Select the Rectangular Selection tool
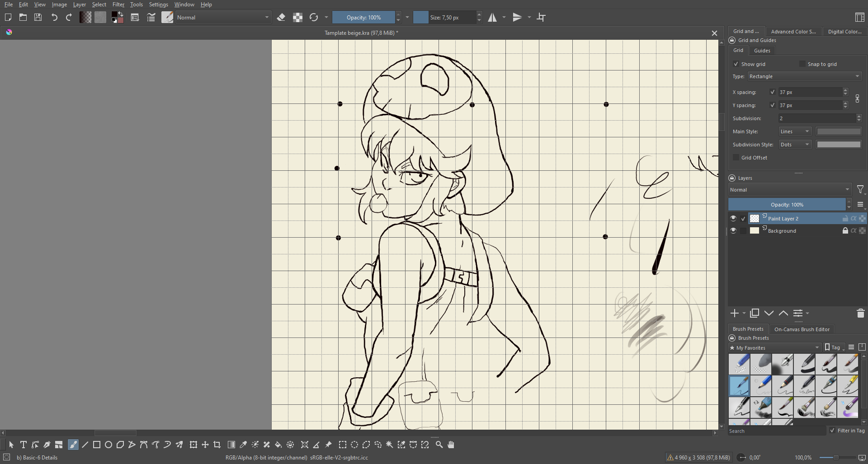868x464 pixels. click(343, 445)
